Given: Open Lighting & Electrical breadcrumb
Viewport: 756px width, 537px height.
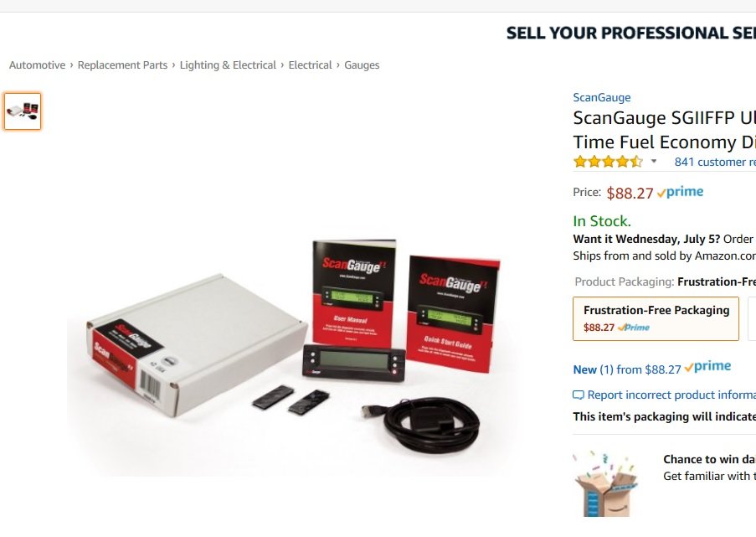Looking at the screenshot, I should [x=228, y=65].
